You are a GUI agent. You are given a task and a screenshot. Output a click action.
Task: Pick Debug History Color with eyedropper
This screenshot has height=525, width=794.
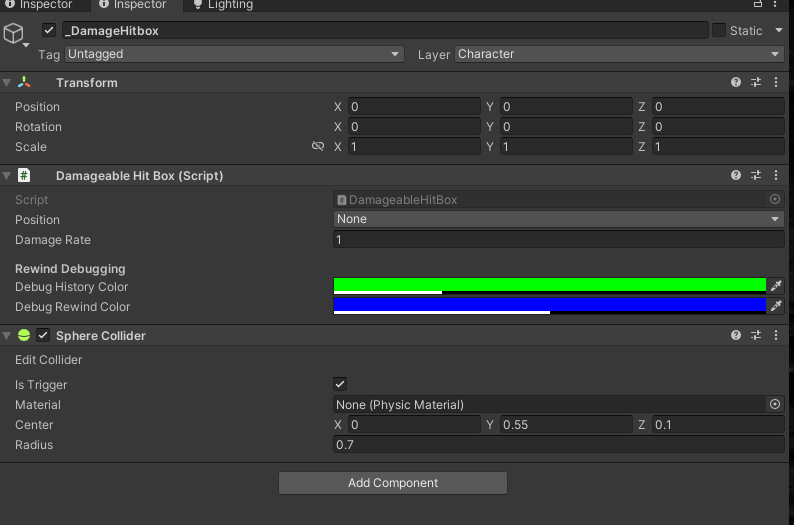[776, 286]
